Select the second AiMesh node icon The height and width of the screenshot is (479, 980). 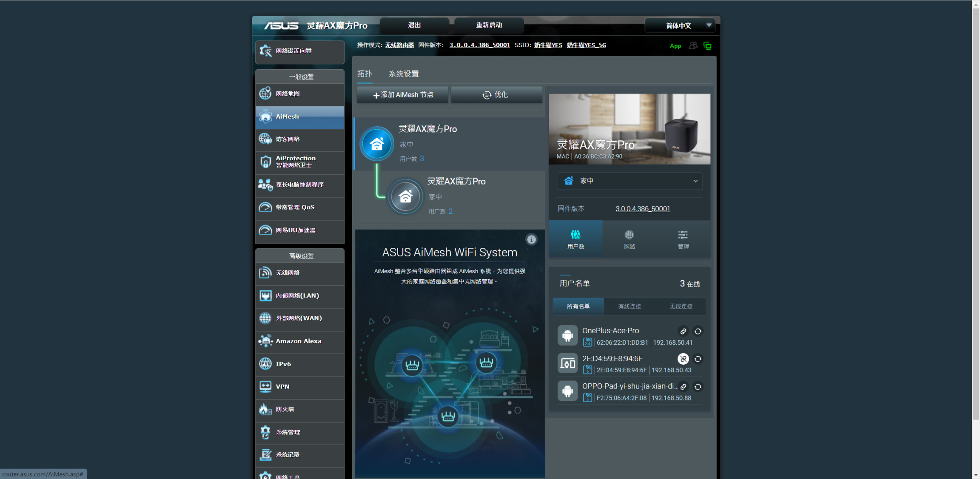pyautogui.click(x=405, y=196)
